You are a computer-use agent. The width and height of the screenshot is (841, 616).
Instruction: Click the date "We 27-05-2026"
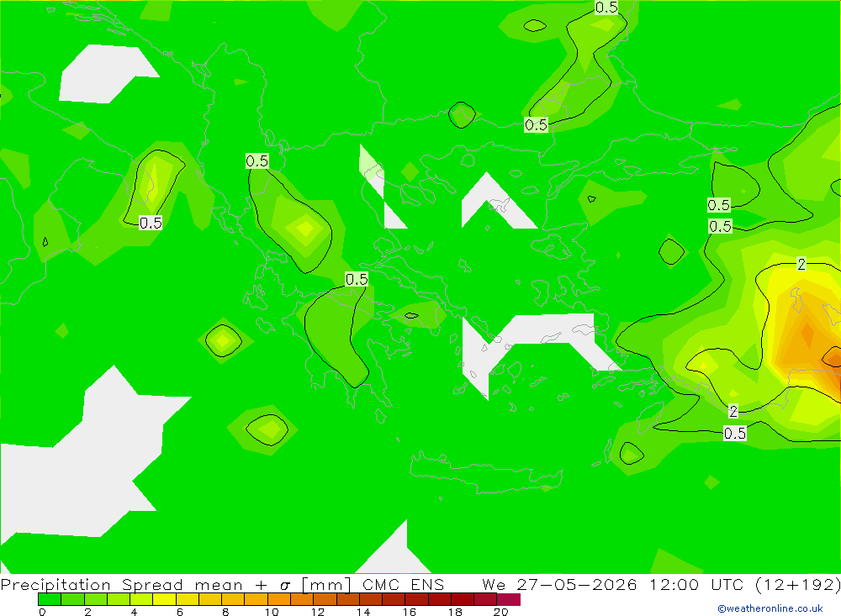coord(559,584)
